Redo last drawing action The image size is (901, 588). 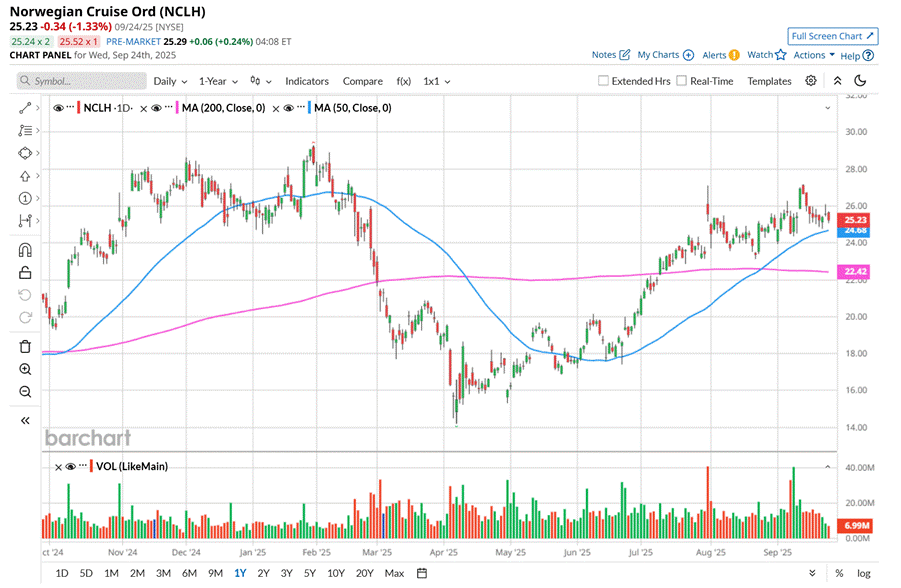coord(25,317)
